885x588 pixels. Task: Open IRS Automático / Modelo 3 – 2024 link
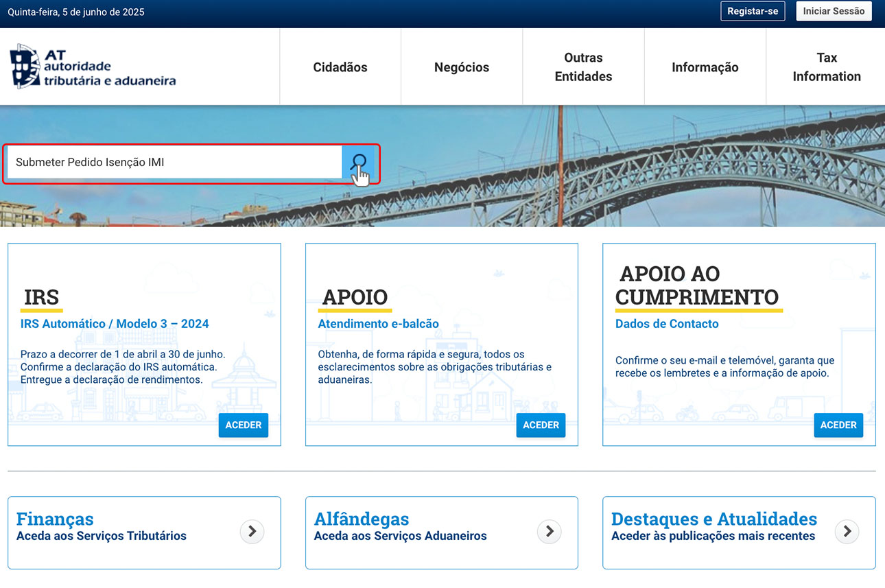pos(115,324)
